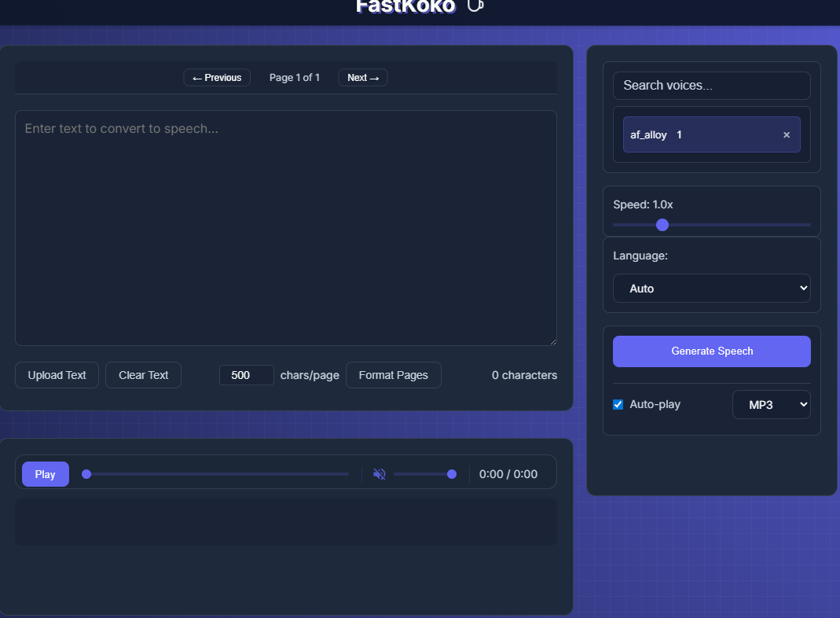
Task: Click the chars/page number field showing 500
Action: (247, 375)
